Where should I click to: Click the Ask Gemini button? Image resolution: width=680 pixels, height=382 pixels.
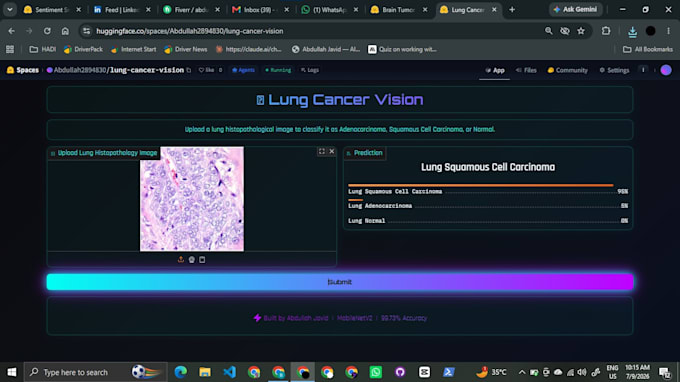tap(575, 10)
